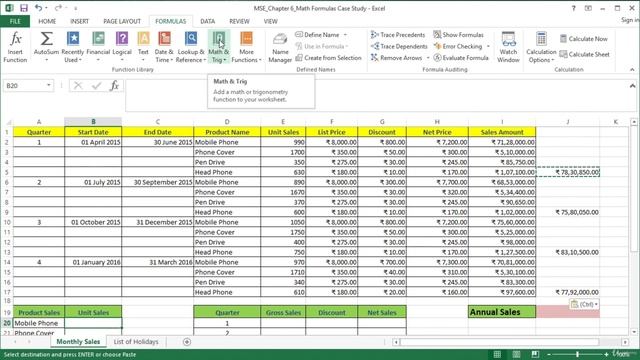
Task: Switch to the REVIEW tab
Action: click(239, 21)
